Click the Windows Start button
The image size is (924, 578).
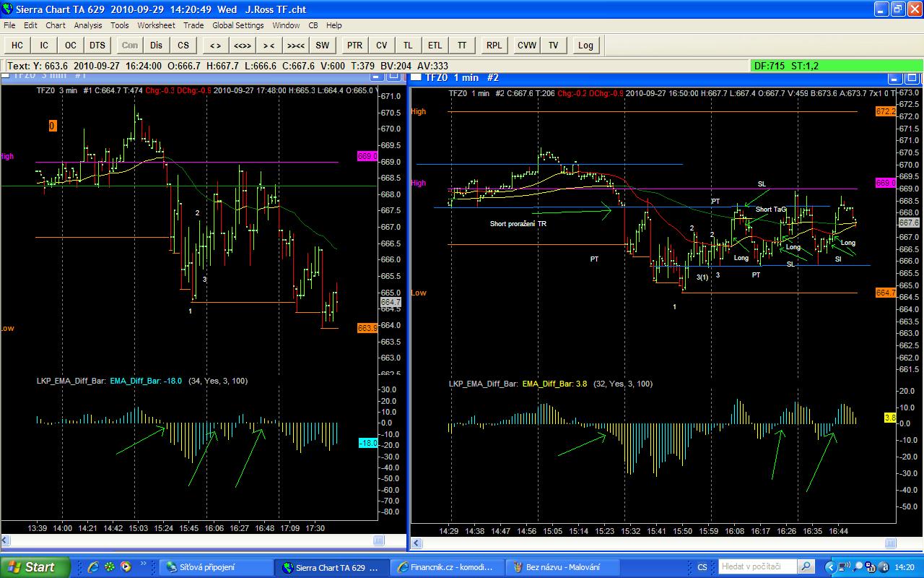pos(35,567)
